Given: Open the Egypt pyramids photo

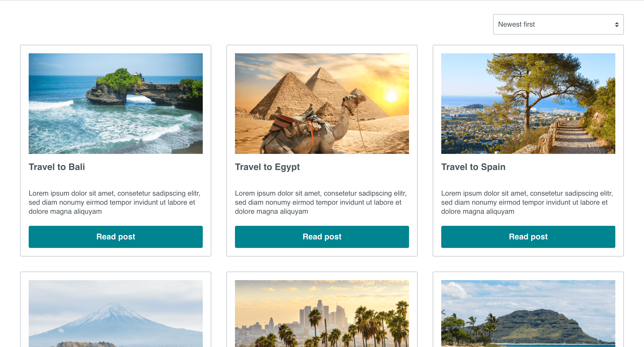Looking at the screenshot, I should (x=322, y=103).
